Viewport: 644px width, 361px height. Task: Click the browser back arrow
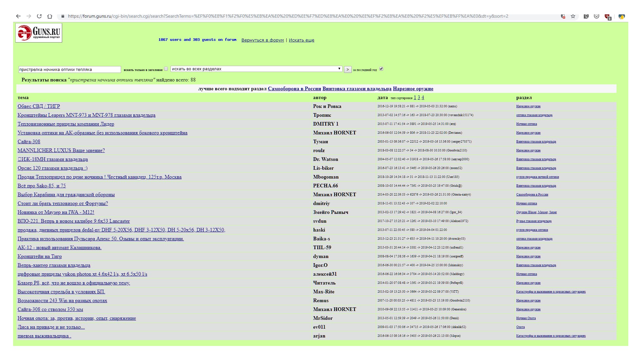[18, 16]
